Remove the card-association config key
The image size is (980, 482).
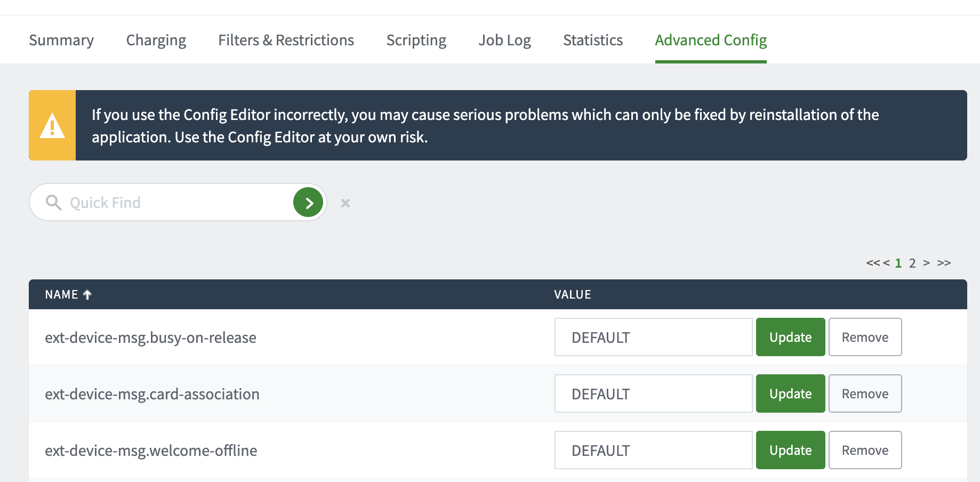point(865,393)
